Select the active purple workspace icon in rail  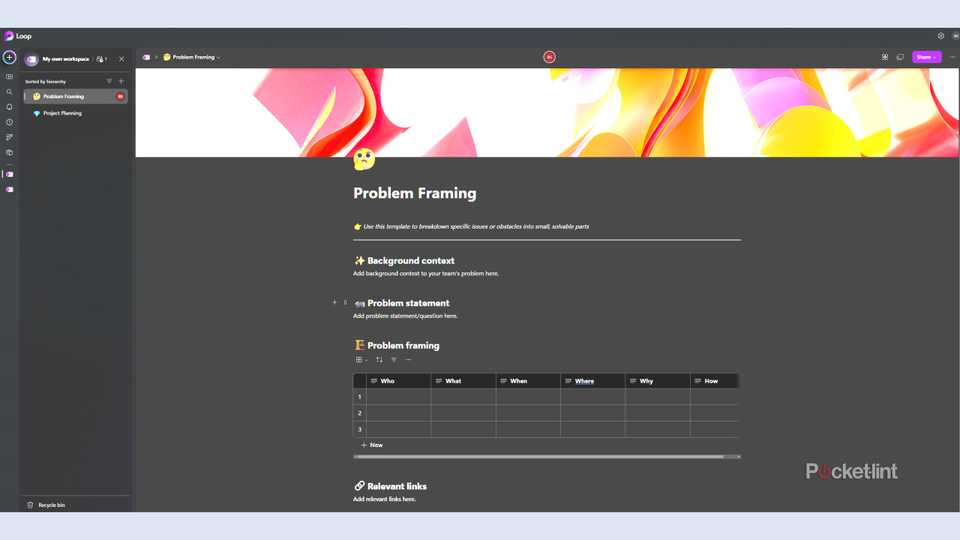9,174
